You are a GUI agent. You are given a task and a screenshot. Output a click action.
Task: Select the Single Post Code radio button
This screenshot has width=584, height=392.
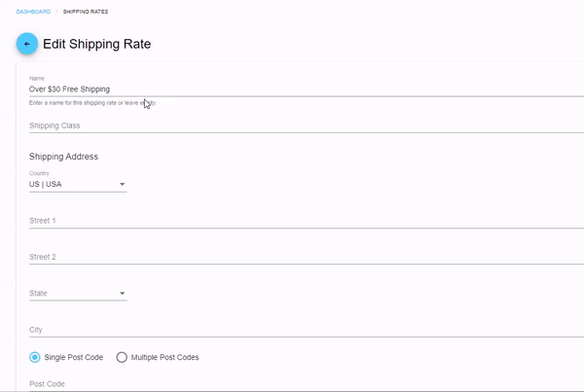pyautogui.click(x=36, y=357)
